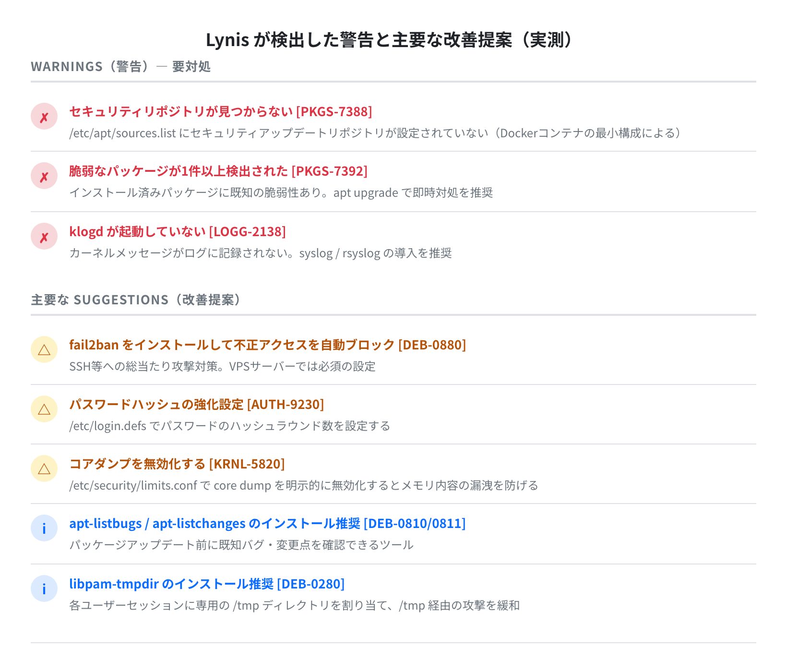Click the yellow triangle icon beside fail2ban suggestion
Screen dimensions: 787x672
[x=44, y=349]
